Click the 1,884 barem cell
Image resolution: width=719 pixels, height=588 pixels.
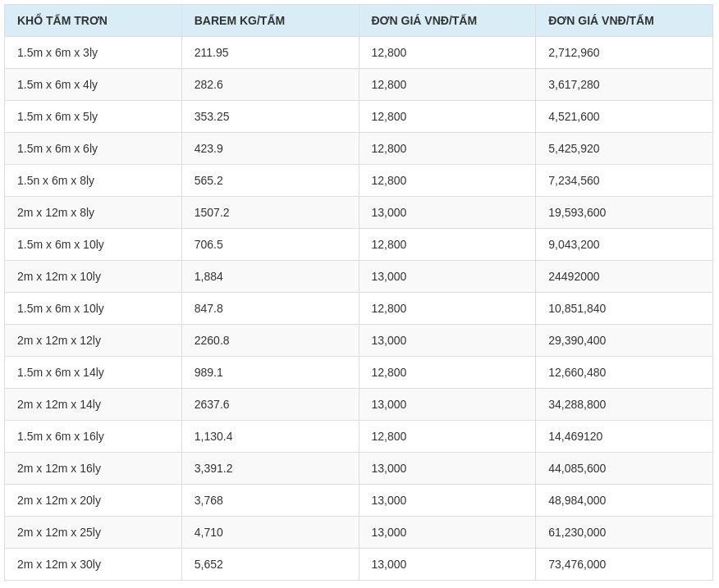[x=208, y=276]
